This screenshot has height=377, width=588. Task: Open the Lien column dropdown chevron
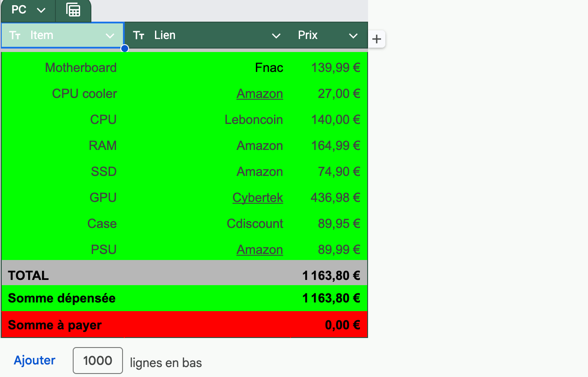pos(276,36)
